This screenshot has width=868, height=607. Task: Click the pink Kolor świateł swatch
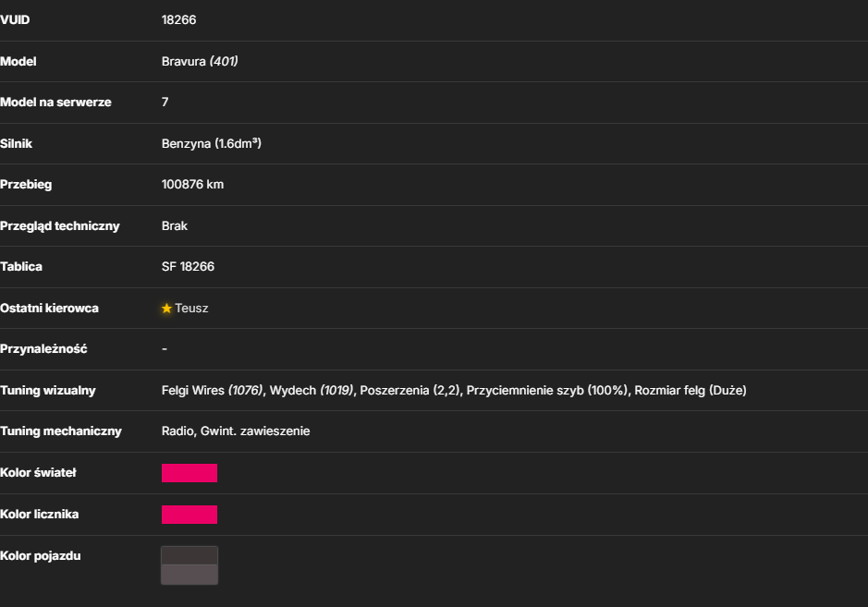click(x=189, y=473)
